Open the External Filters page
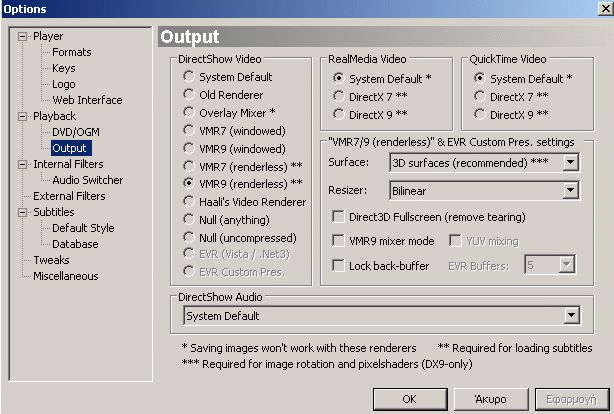This screenshot has width=614, height=414. pyautogui.click(x=68, y=196)
